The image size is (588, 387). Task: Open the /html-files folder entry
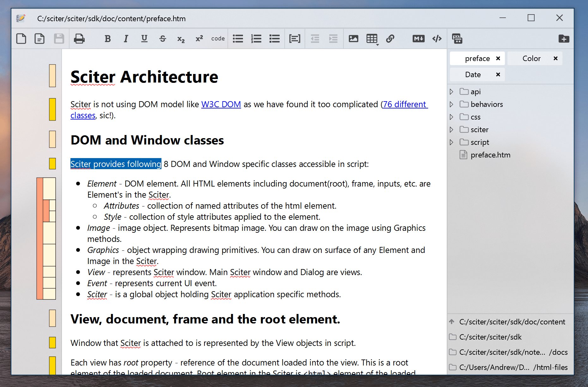511,367
